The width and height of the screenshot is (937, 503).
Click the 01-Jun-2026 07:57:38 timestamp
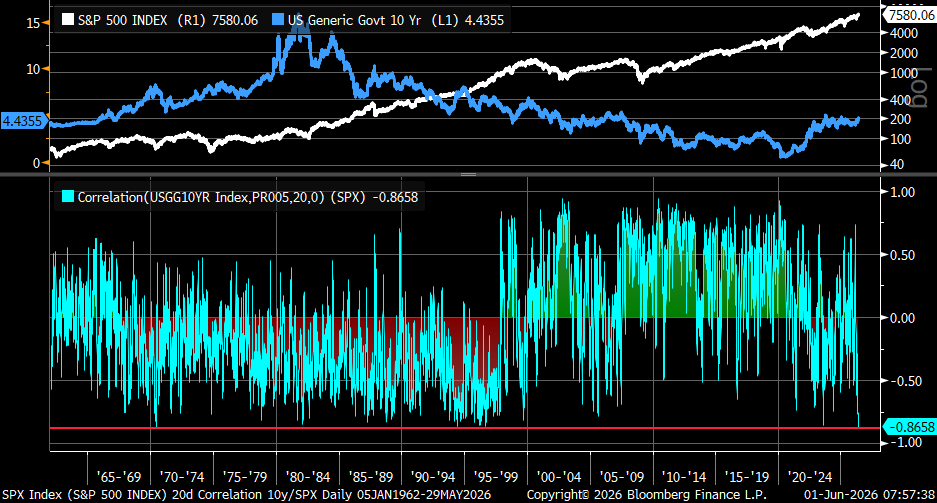tap(869, 495)
